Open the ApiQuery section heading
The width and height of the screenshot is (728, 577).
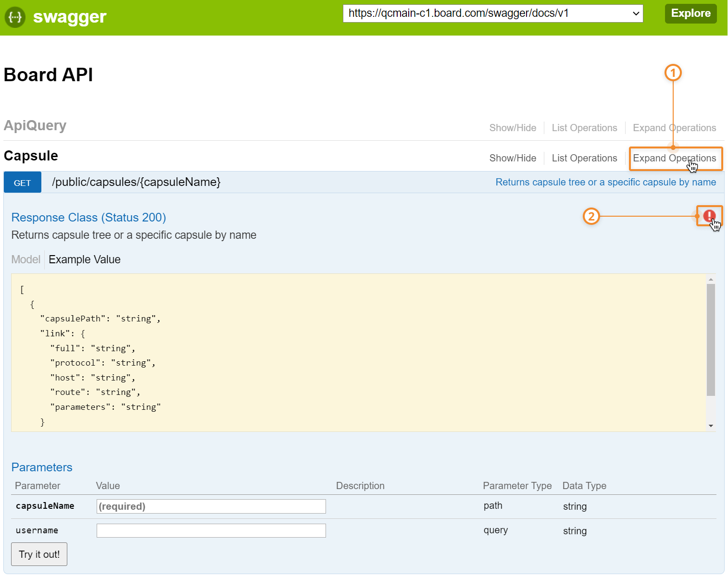pos(35,125)
